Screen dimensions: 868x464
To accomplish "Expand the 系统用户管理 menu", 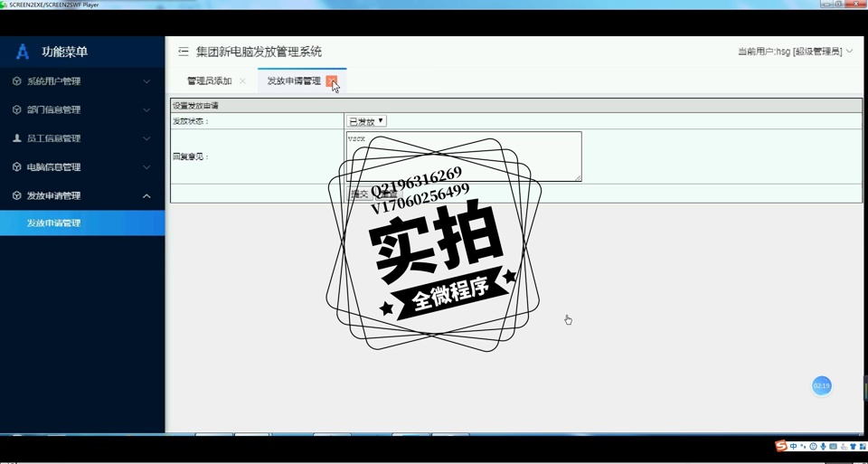I will 81,81.
